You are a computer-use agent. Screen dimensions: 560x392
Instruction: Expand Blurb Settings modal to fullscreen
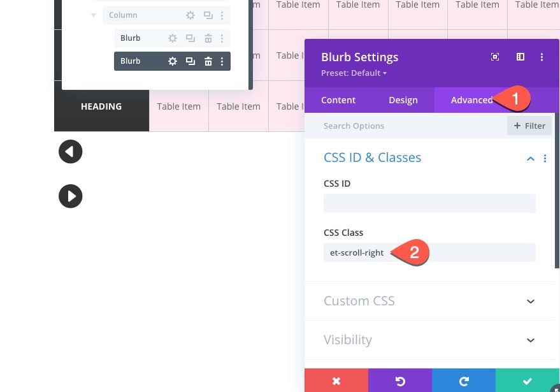click(495, 57)
